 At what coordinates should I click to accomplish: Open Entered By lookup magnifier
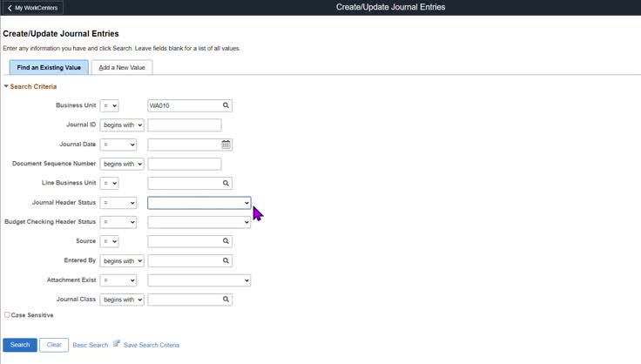pyautogui.click(x=226, y=260)
